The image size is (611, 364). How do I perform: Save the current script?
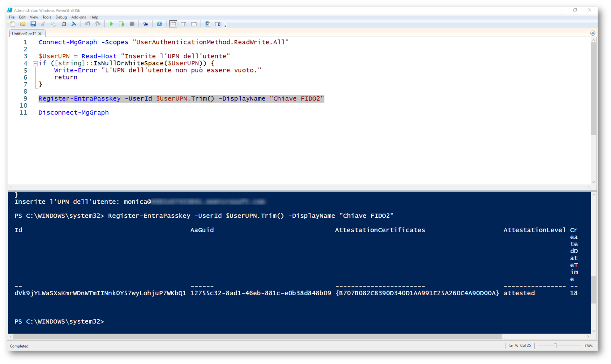click(33, 24)
